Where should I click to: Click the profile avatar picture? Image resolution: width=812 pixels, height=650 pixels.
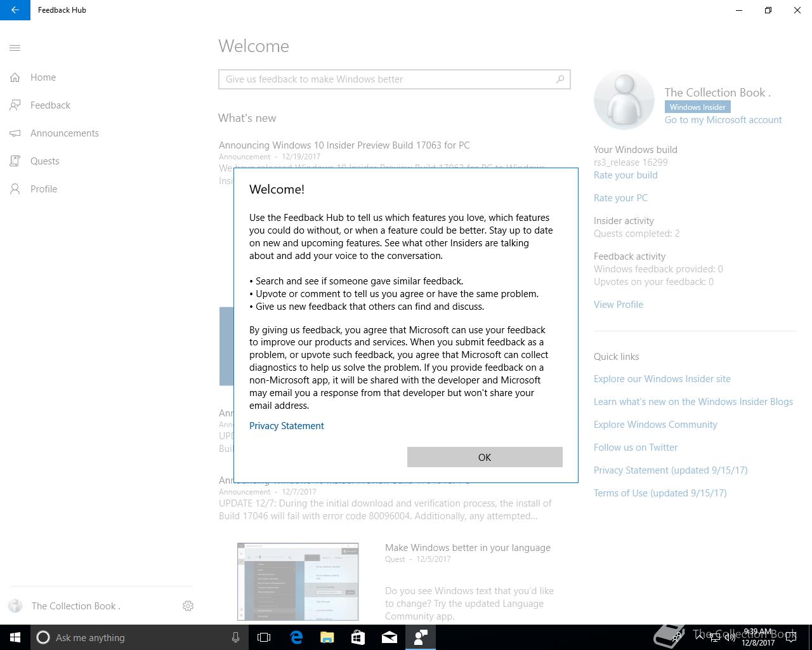click(x=624, y=100)
